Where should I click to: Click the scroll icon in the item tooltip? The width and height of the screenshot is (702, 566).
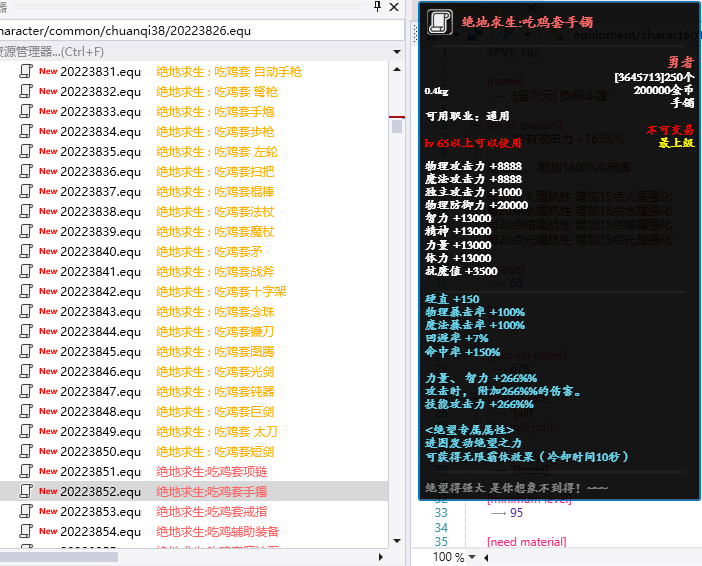click(x=439, y=24)
